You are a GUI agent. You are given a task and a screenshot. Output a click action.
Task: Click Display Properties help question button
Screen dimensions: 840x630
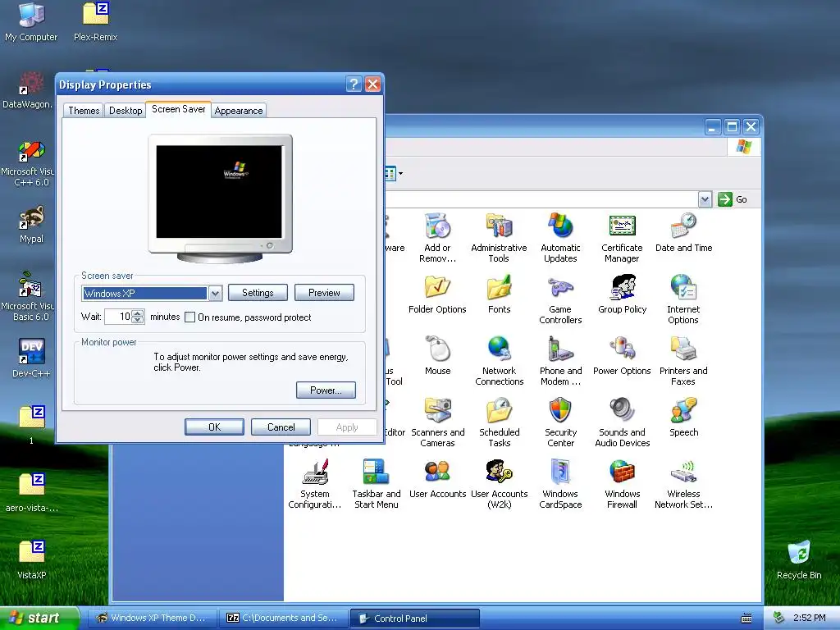[354, 84]
